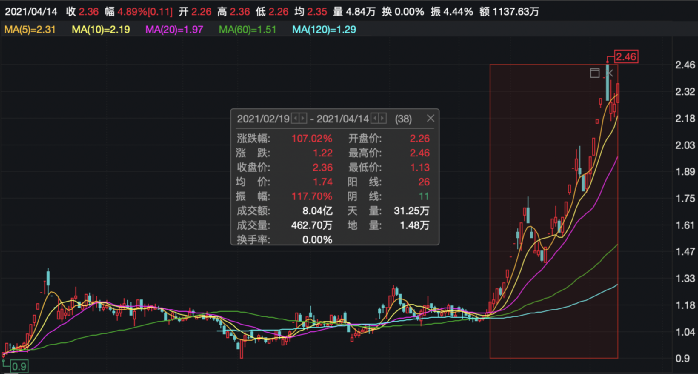Select the 阳线 count value 26

(424, 182)
